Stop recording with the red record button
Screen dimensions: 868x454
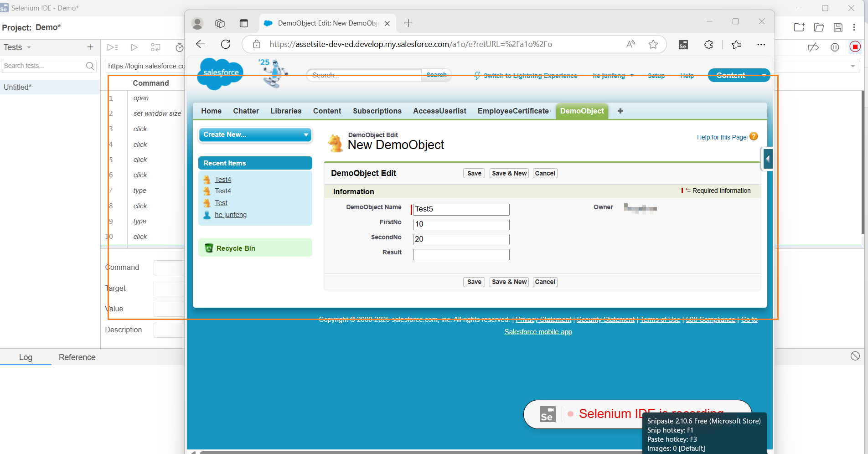[x=855, y=46]
